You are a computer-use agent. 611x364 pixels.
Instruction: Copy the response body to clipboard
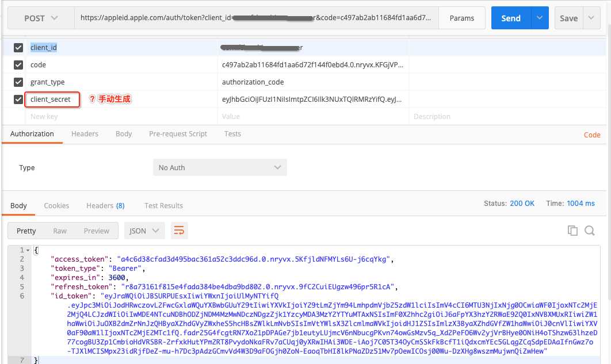(572, 231)
